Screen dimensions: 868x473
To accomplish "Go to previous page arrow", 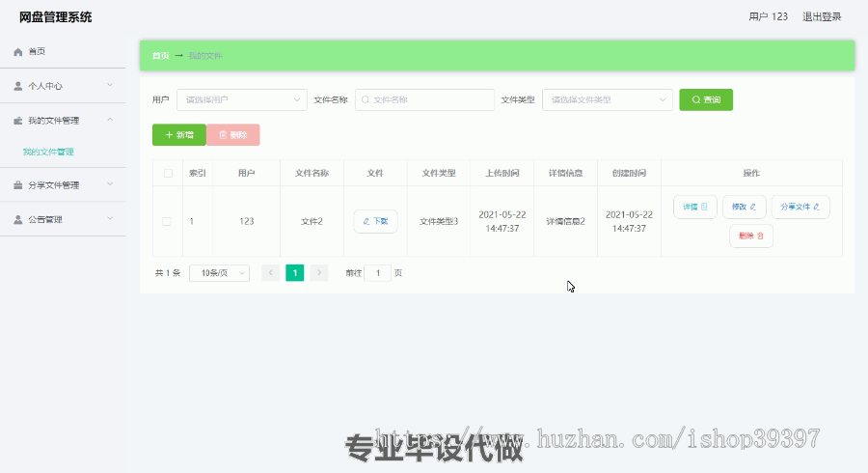I will [271, 272].
